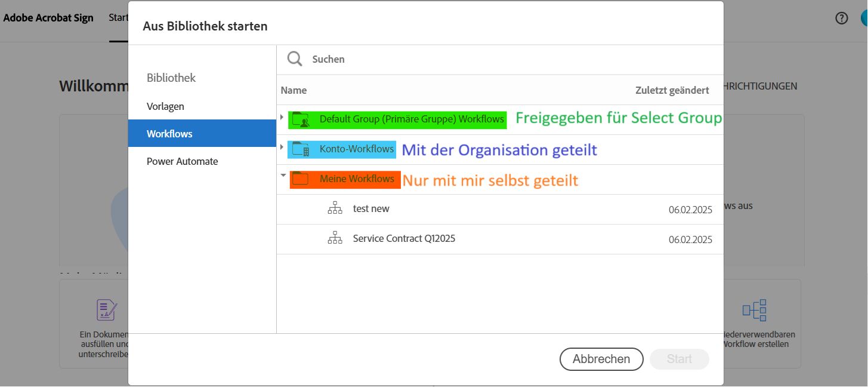Image resolution: width=868 pixels, height=387 pixels.
Task: Click the Start tab in top navigation
Action: 119,18
